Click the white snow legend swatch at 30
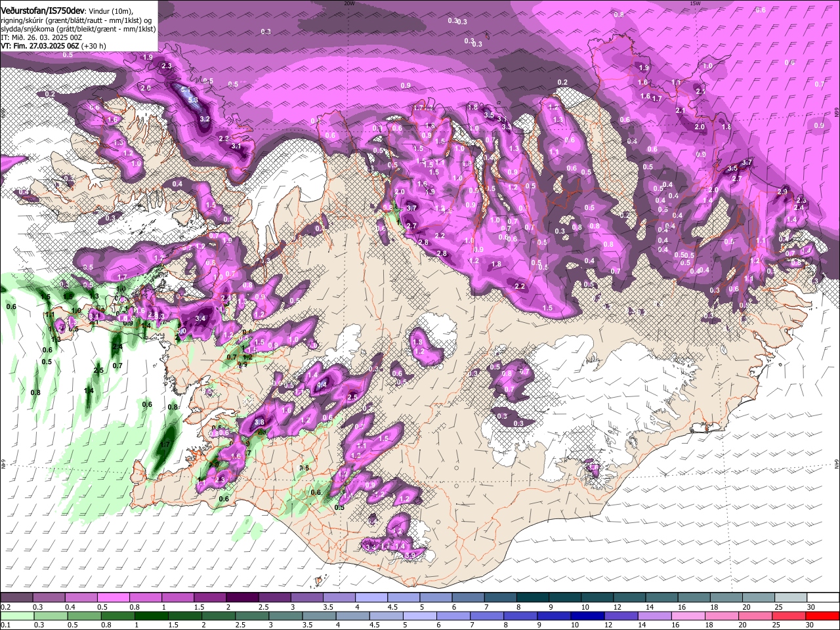This screenshot has width=840, height=630. tap(823, 598)
